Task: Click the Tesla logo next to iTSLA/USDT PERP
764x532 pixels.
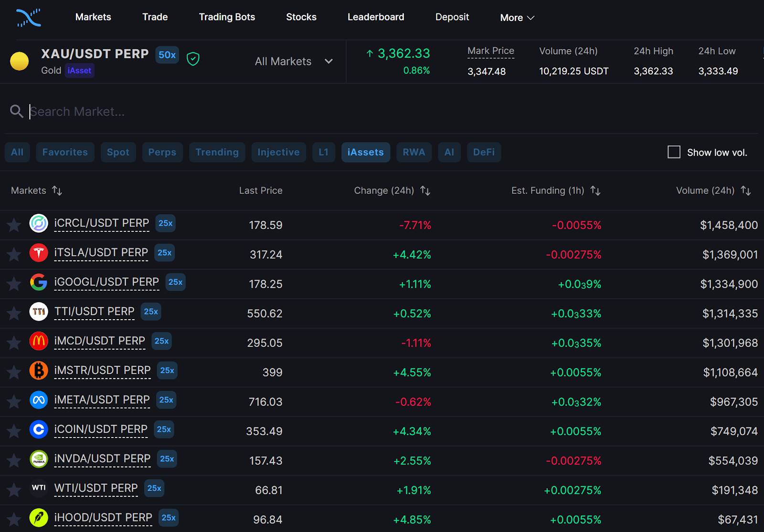Action: 39,253
